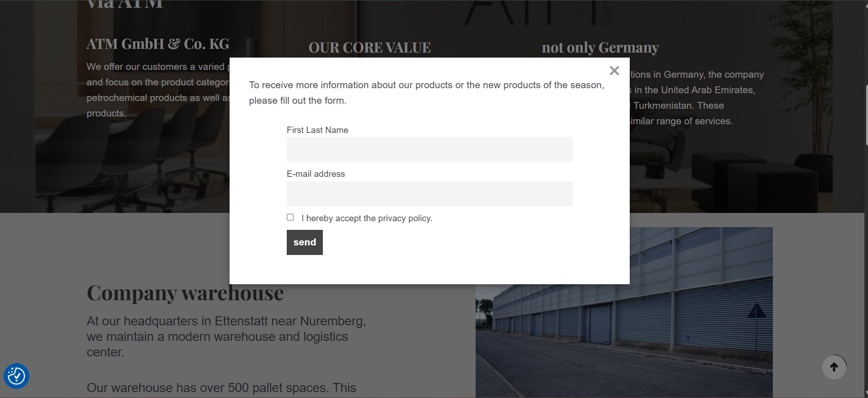Image resolution: width=868 pixels, height=398 pixels.
Task: Tick the privacy policy checkbox
Action: pyautogui.click(x=290, y=218)
